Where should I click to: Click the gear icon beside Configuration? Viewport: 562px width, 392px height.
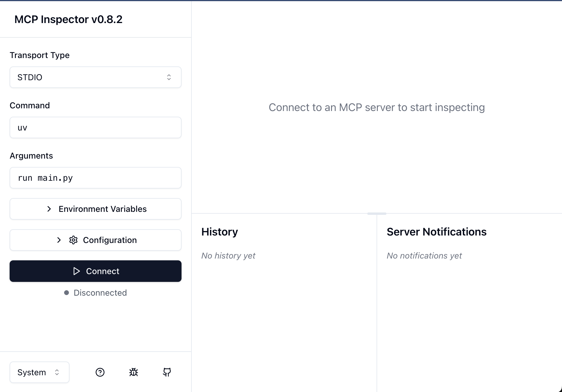coord(73,240)
